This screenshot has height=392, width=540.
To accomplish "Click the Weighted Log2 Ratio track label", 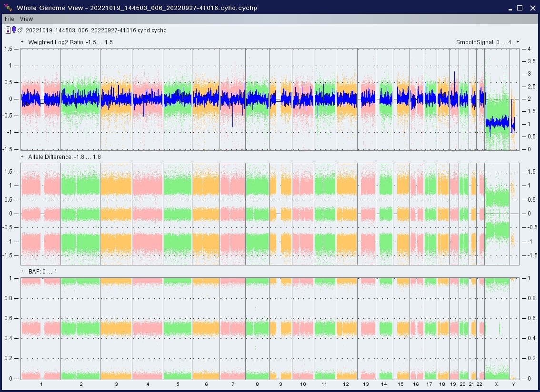I will pos(70,42).
